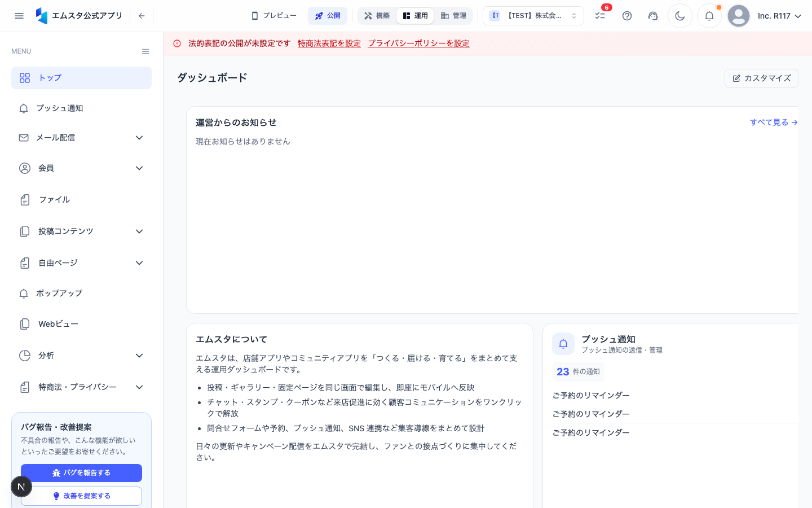
Task: Switch to the 運用 tab
Action: [415, 16]
